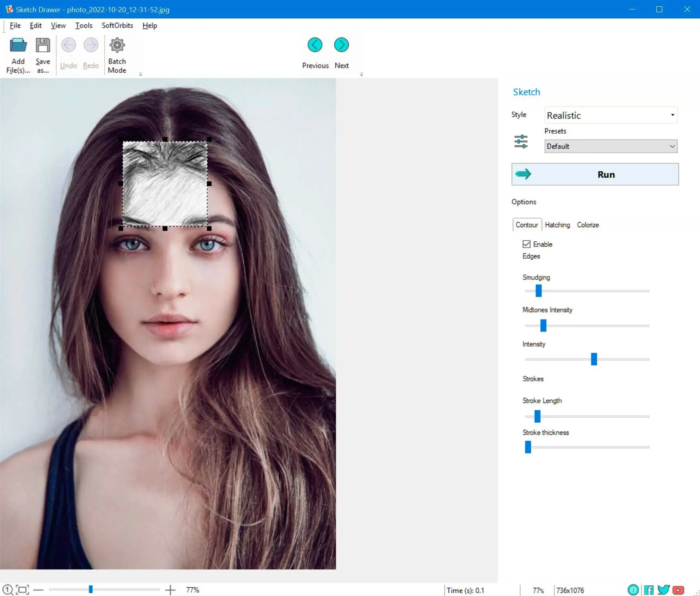Open the Twitter bird icon
Screen dimensions: 700x596
point(663,590)
